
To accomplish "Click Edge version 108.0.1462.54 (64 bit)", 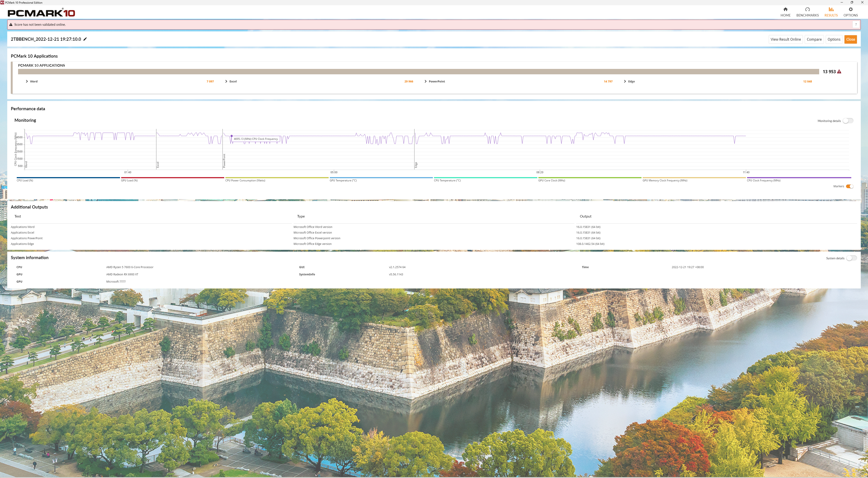I will [590, 244].
